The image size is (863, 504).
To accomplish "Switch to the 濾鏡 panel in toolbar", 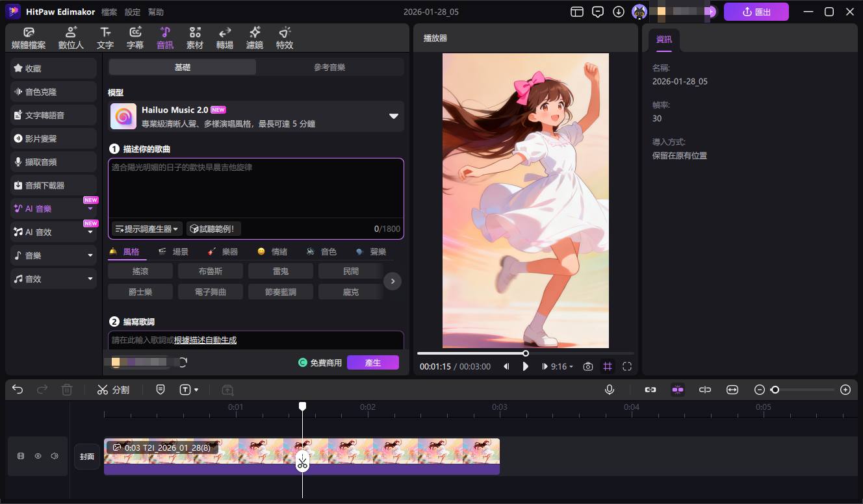I will point(254,37).
